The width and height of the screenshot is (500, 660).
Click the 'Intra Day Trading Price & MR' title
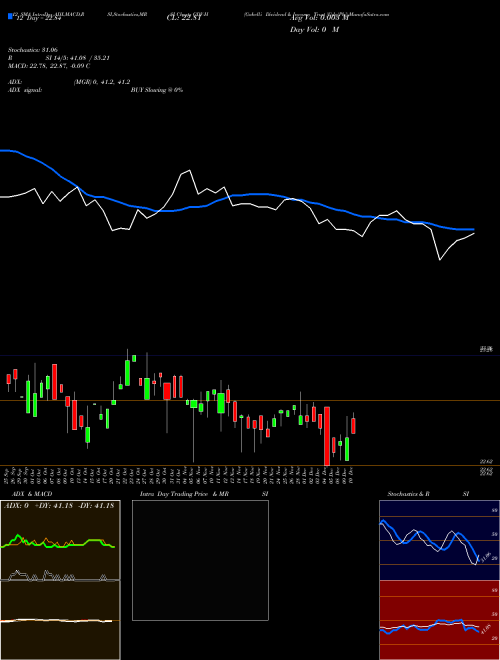(x=185, y=494)
